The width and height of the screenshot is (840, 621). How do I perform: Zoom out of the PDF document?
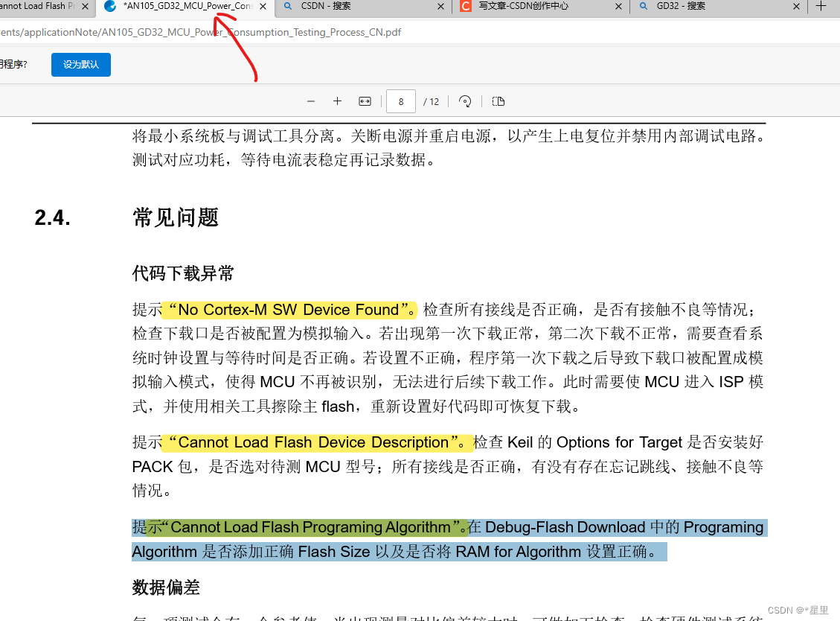(x=310, y=101)
